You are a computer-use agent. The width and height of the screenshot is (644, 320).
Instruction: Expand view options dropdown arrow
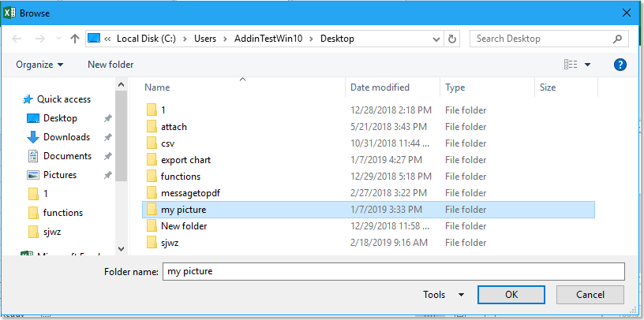pos(588,65)
